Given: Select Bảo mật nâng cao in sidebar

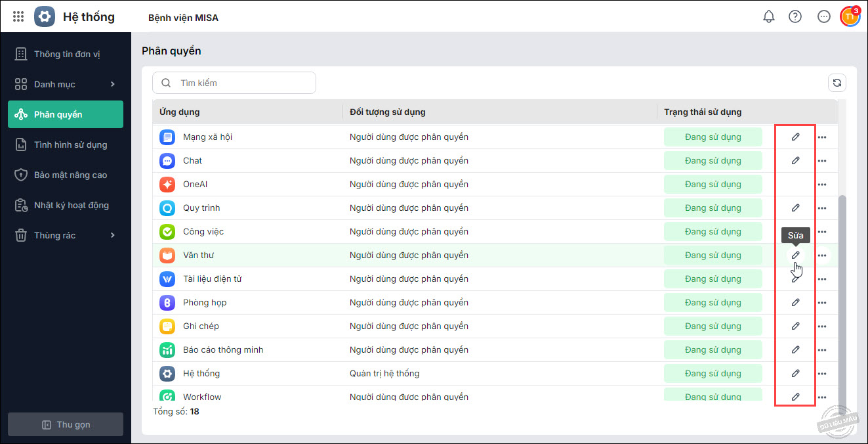Looking at the screenshot, I should pyautogui.click(x=70, y=175).
